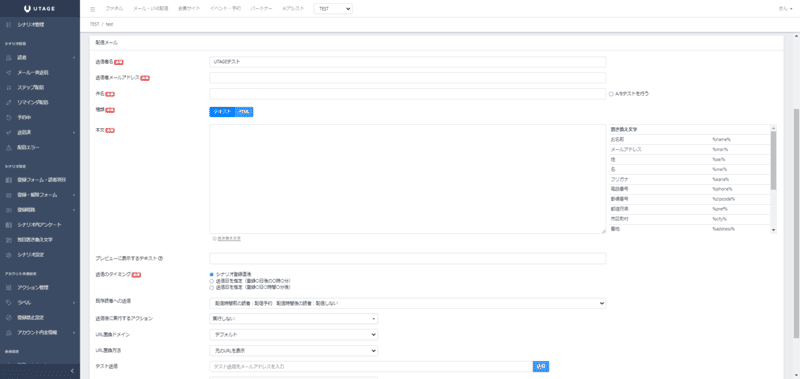The height and width of the screenshot is (379, 800).
Task: Open the パートナー top menu
Action: (x=262, y=9)
